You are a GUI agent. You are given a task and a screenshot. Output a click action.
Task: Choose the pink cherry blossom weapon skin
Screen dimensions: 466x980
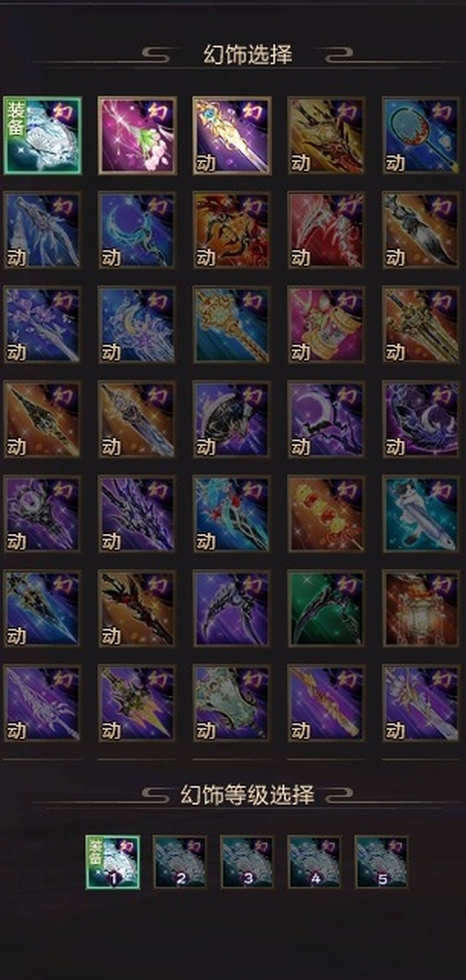(x=137, y=135)
